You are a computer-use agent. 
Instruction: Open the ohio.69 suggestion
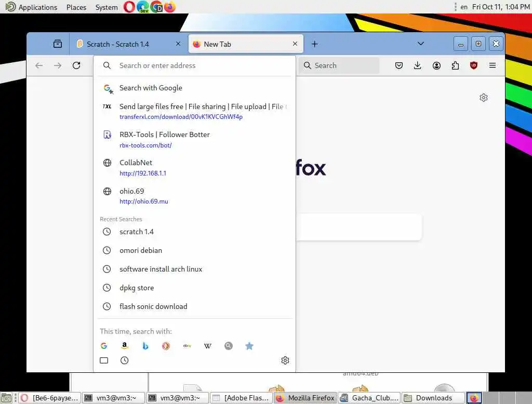pos(194,196)
